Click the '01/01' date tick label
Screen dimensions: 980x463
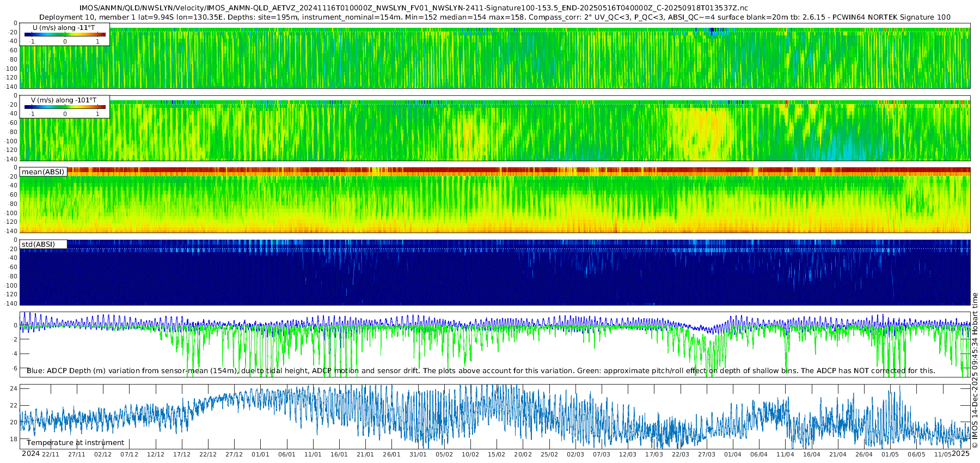pyautogui.click(x=261, y=454)
